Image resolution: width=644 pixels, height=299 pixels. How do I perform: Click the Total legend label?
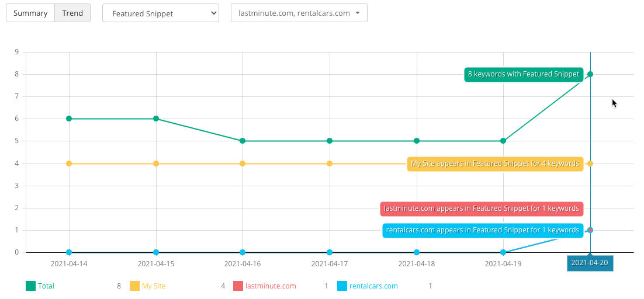tap(46, 286)
